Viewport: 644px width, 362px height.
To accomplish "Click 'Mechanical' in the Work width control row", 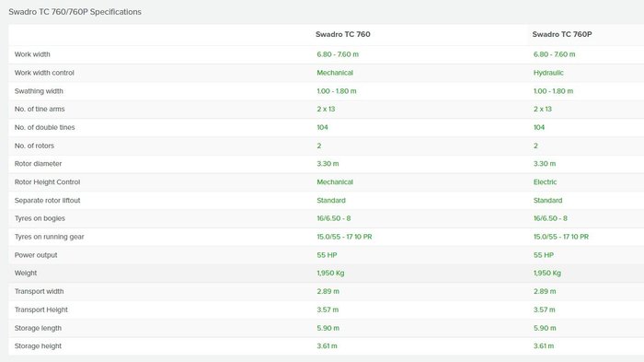I will [335, 73].
